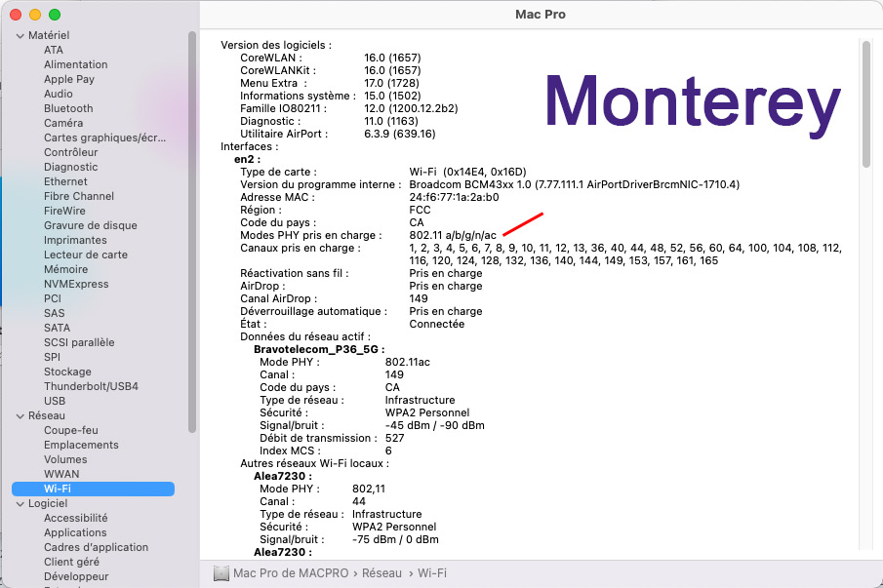Click the Utilitaire AirPort version 6.3.9

click(400, 134)
